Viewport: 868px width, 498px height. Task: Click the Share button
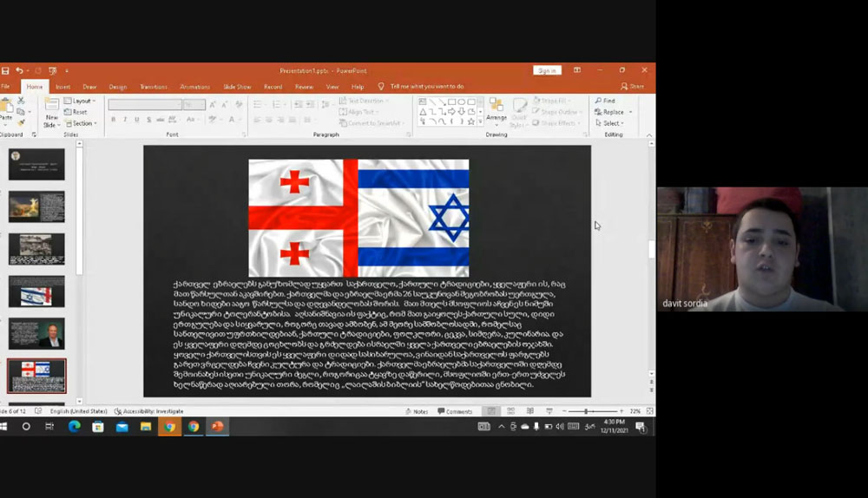(x=633, y=87)
